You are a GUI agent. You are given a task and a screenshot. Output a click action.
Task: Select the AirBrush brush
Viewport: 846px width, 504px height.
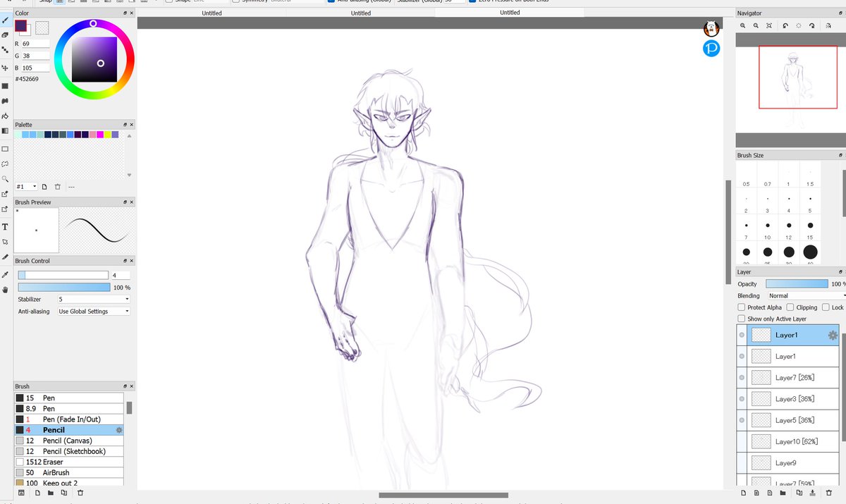coord(69,472)
